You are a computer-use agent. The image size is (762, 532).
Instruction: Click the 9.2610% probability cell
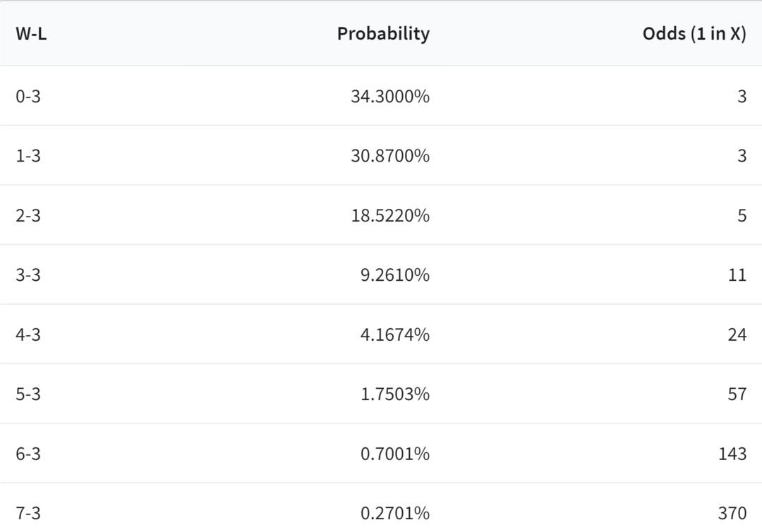point(395,275)
